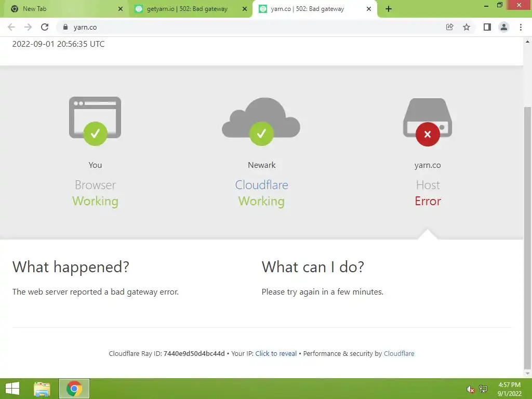View site security lock info

click(x=65, y=27)
